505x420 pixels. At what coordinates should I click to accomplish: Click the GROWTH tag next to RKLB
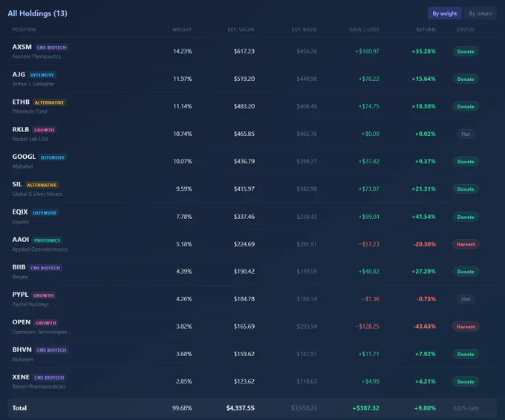[44, 130]
